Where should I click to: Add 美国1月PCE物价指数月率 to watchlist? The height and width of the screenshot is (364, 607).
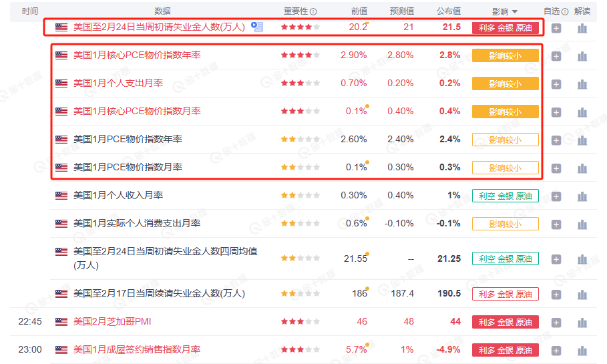pos(556,168)
